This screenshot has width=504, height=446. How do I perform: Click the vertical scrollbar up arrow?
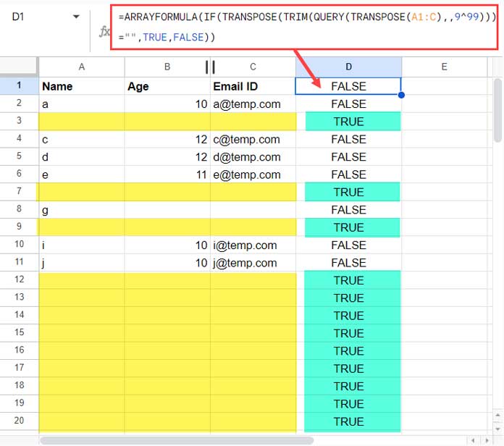tap(497, 415)
